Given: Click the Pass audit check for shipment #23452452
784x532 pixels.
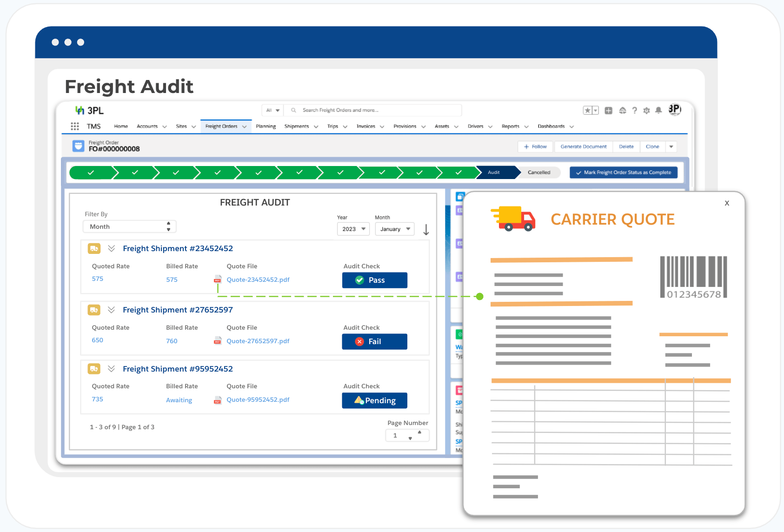Looking at the screenshot, I should pyautogui.click(x=374, y=280).
